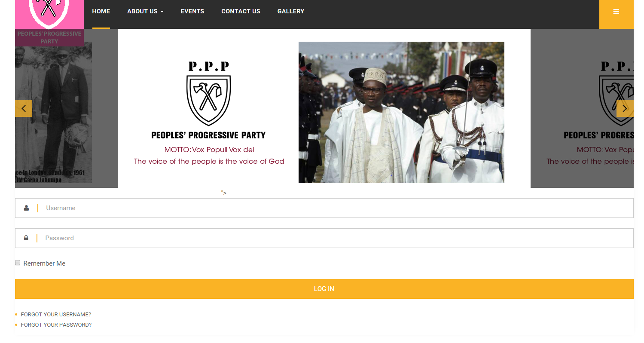
Task: Click the next slide arrow
Action: (625, 108)
